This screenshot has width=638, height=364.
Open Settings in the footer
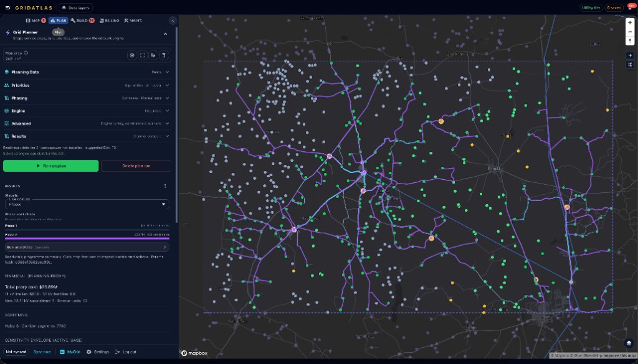[x=98, y=352]
